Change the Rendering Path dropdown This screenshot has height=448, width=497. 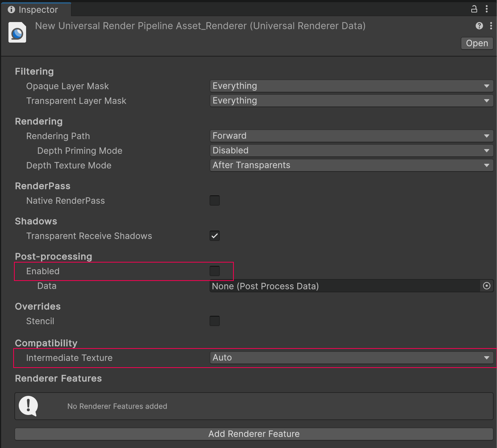(351, 136)
